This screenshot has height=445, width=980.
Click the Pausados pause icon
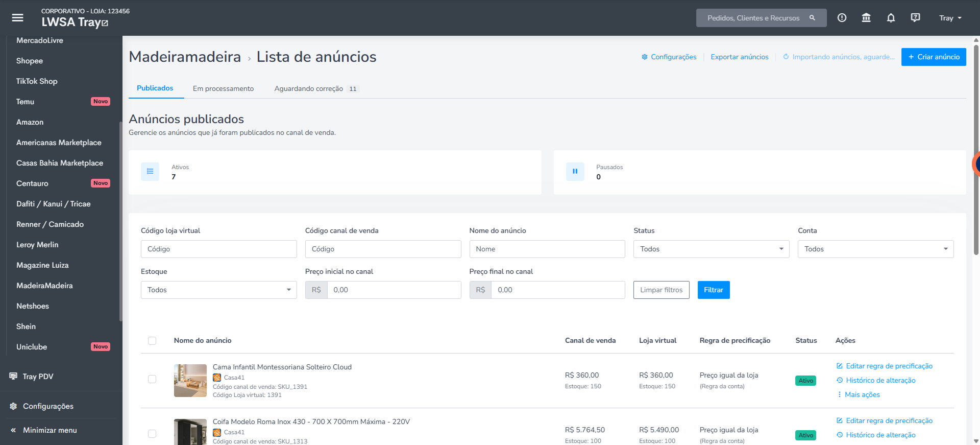[x=575, y=172]
